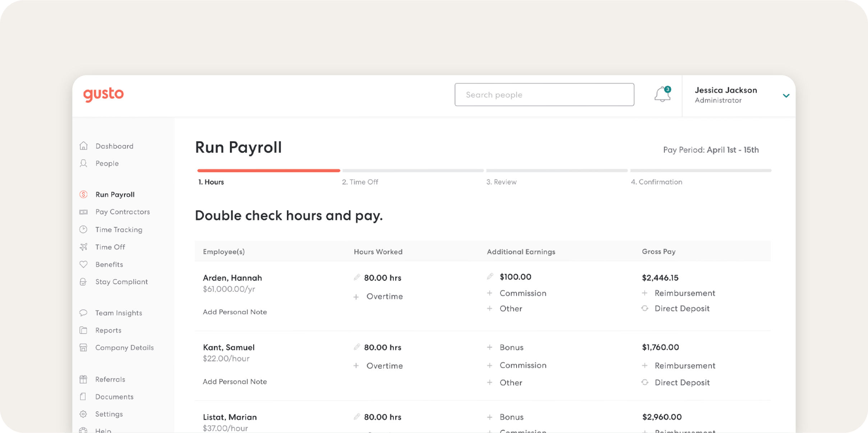The height and width of the screenshot is (433, 868).
Task: Add Other earnings for Hannah Arden
Action: coord(511,308)
